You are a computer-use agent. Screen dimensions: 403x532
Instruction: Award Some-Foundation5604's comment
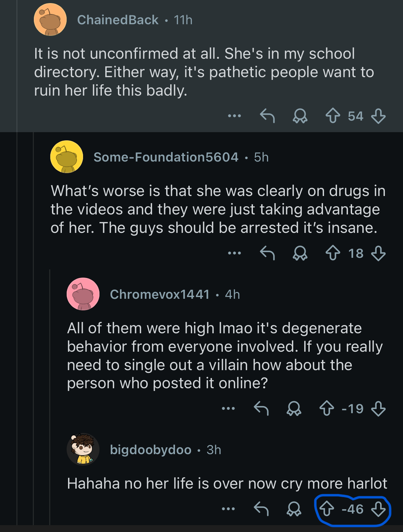coord(300,253)
